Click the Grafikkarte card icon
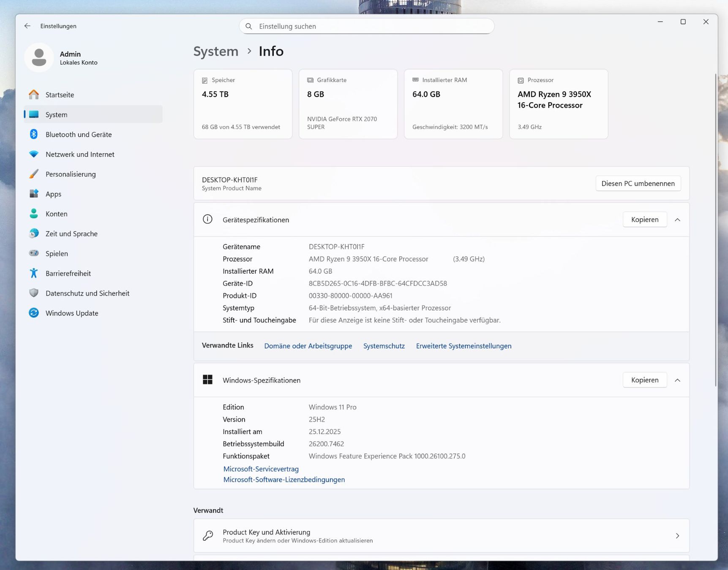Viewport: 728px width, 570px height. coord(310,80)
